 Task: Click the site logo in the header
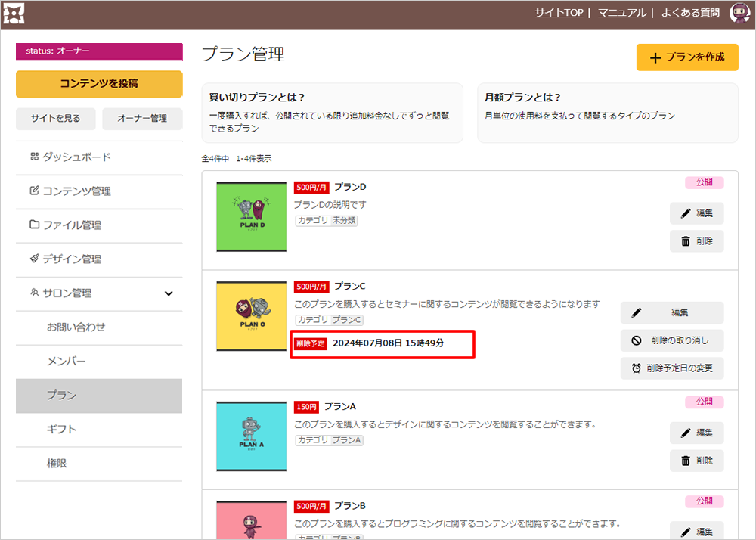pos(14,13)
